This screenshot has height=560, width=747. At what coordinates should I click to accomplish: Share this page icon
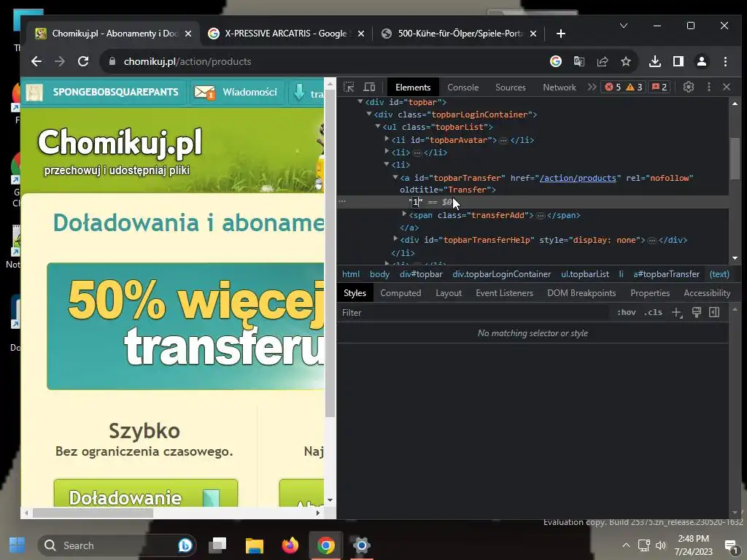coord(602,61)
